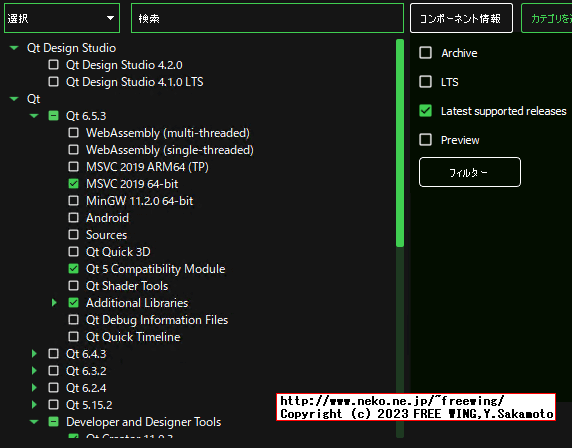The height and width of the screenshot is (448, 572).
Task: Collapse the Qt 6.5.3 node
Action: tap(34, 116)
